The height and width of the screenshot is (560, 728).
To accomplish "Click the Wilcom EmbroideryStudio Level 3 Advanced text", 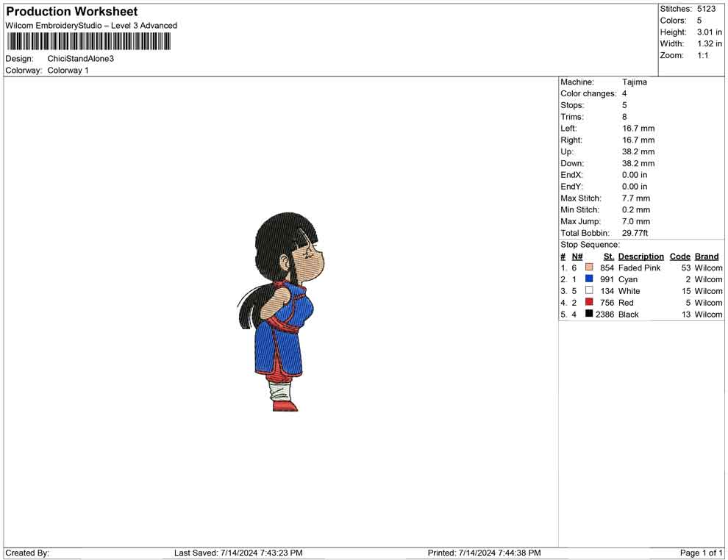I will point(91,26).
